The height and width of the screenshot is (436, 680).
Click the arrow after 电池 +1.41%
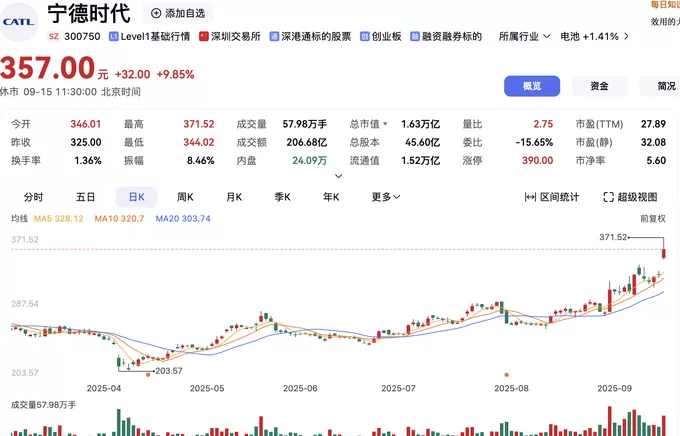coord(626,36)
